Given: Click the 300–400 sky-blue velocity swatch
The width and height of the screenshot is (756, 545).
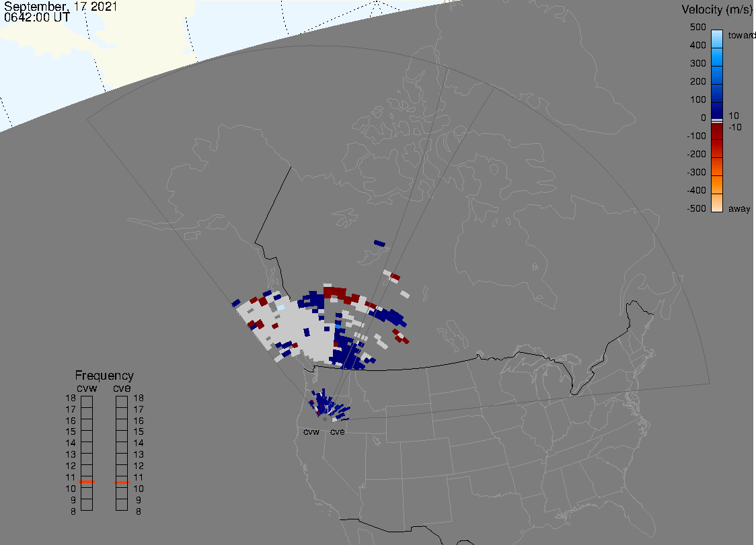Looking at the screenshot, I should (716, 57).
